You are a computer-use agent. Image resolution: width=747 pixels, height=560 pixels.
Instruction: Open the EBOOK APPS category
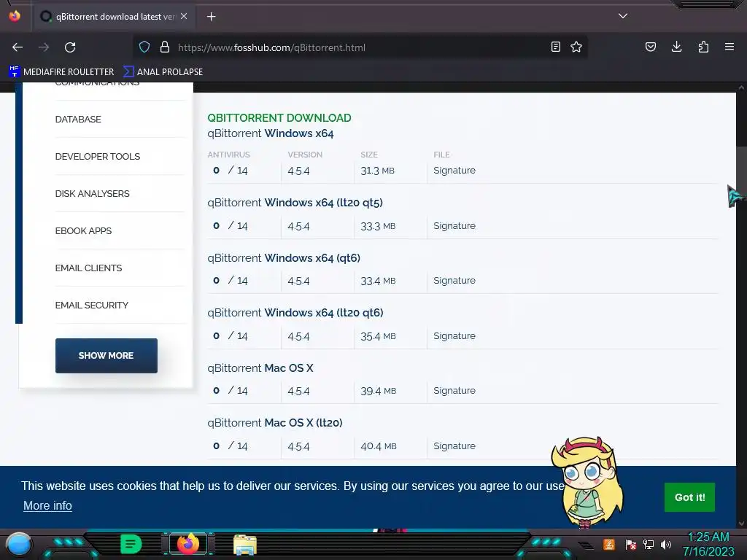click(x=83, y=230)
